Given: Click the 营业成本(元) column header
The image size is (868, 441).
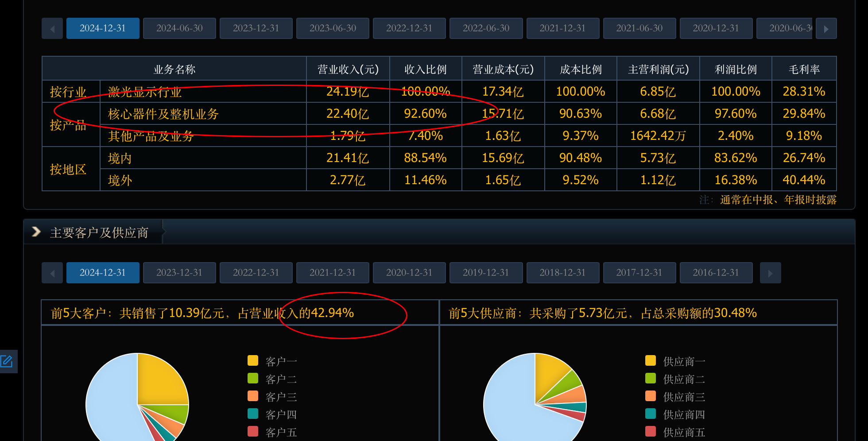Looking at the screenshot, I should [503, 70].
